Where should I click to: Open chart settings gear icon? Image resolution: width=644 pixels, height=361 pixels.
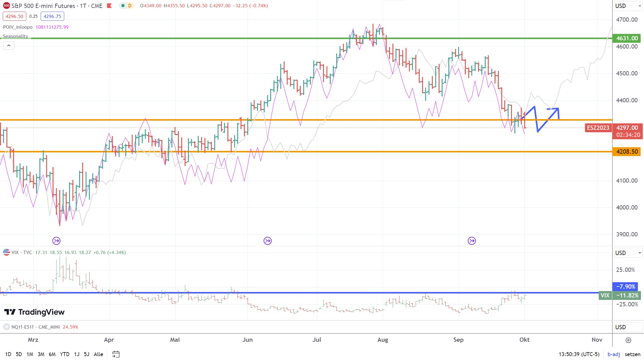628,340
